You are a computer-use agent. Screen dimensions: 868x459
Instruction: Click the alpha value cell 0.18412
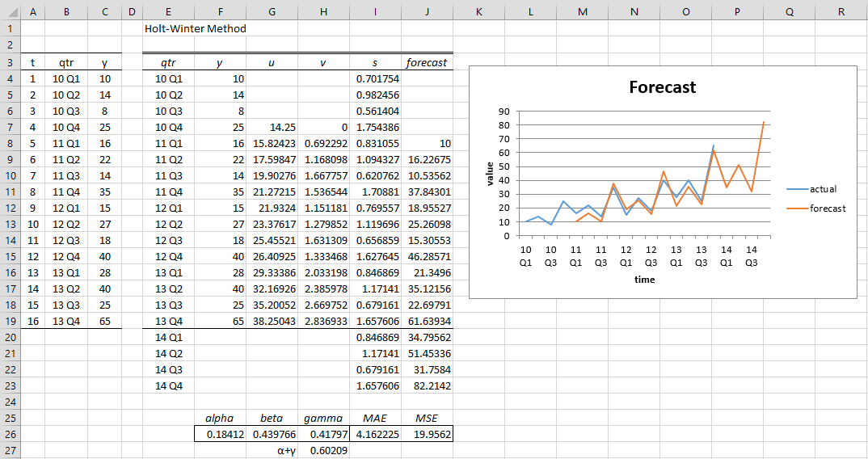pyautogui.click(x=219, y=434)
